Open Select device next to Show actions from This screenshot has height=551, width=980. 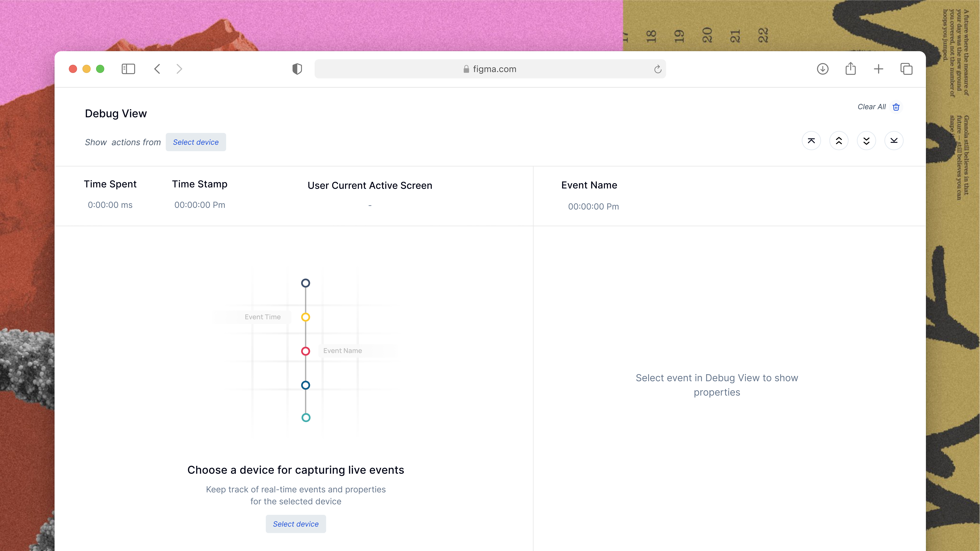[x=196, y=142]
